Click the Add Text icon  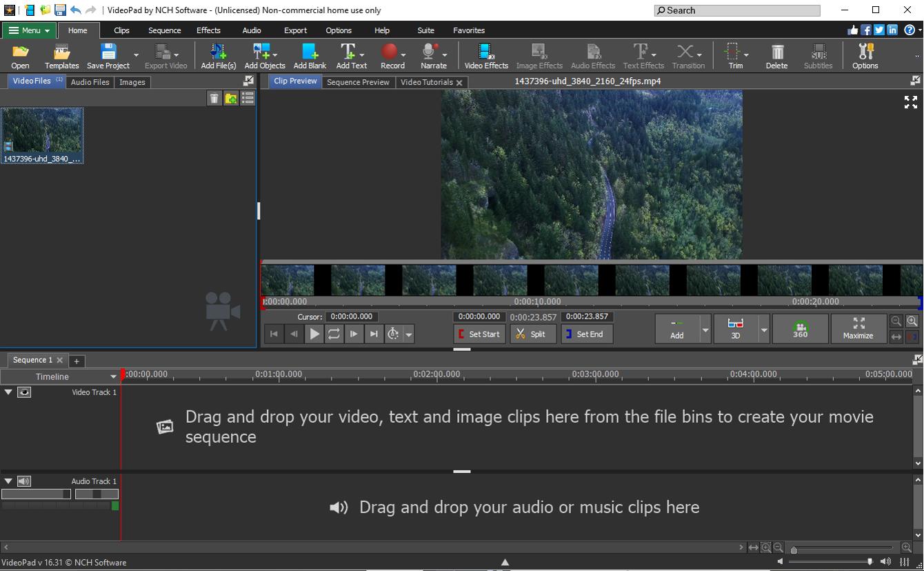point(348,54)
